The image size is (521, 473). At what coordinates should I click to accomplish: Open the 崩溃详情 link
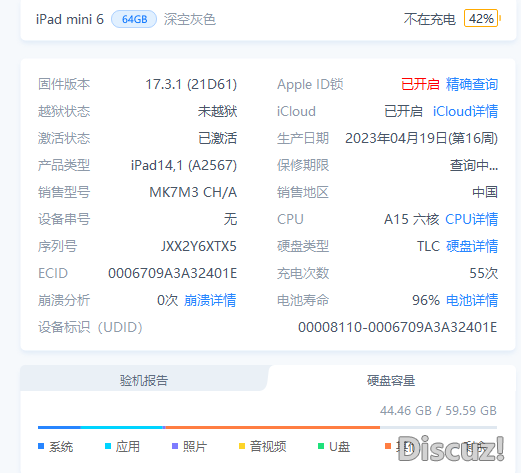tap(210, 300)
